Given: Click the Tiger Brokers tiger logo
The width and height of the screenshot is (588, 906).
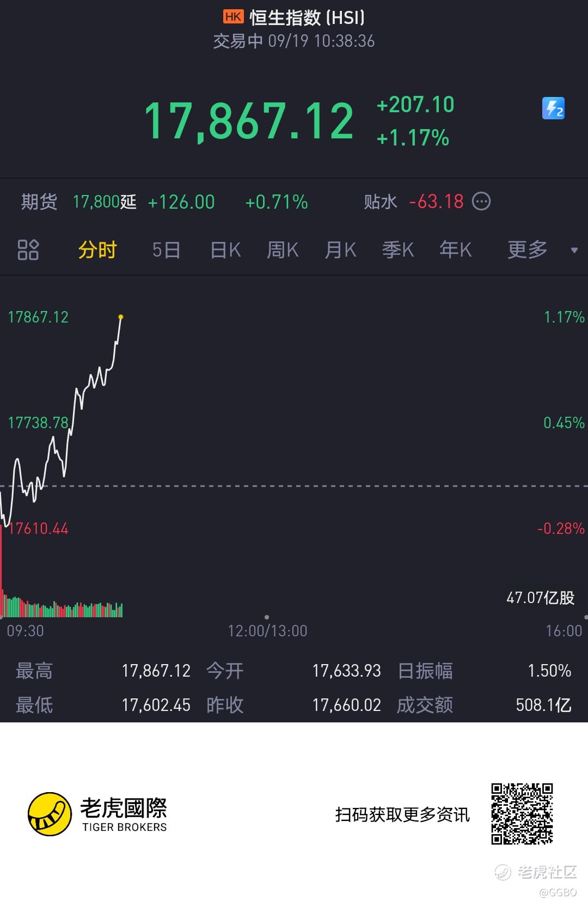Looking at the screenshot, I should [50, 814].
